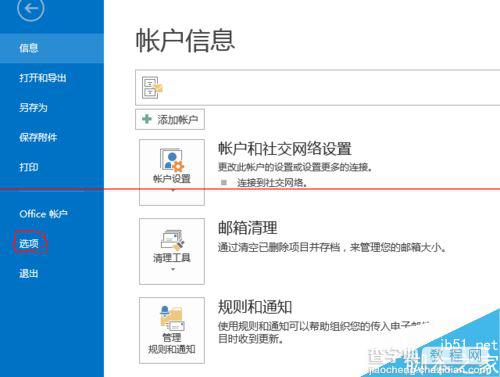500x377 pixels.
Task: Click the 帐户和社交网络设置 heading
Action: (285, 149)
